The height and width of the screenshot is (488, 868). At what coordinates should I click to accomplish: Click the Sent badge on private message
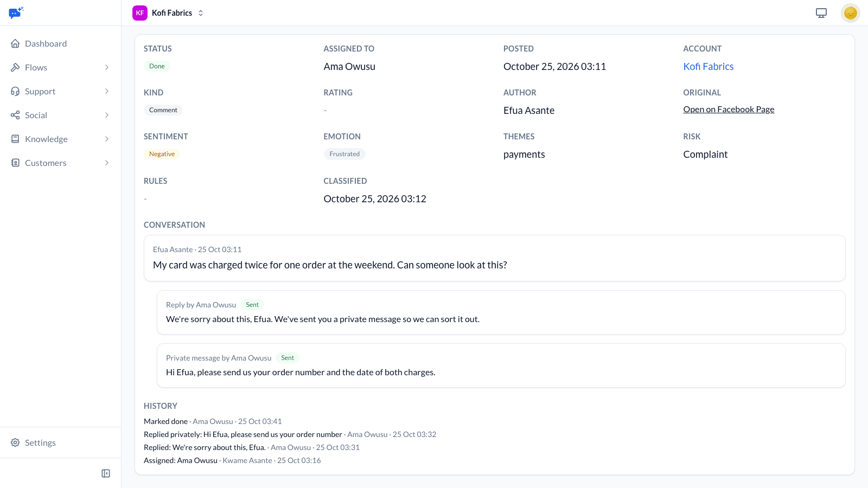pyautogui.click(x=288, y=358)
